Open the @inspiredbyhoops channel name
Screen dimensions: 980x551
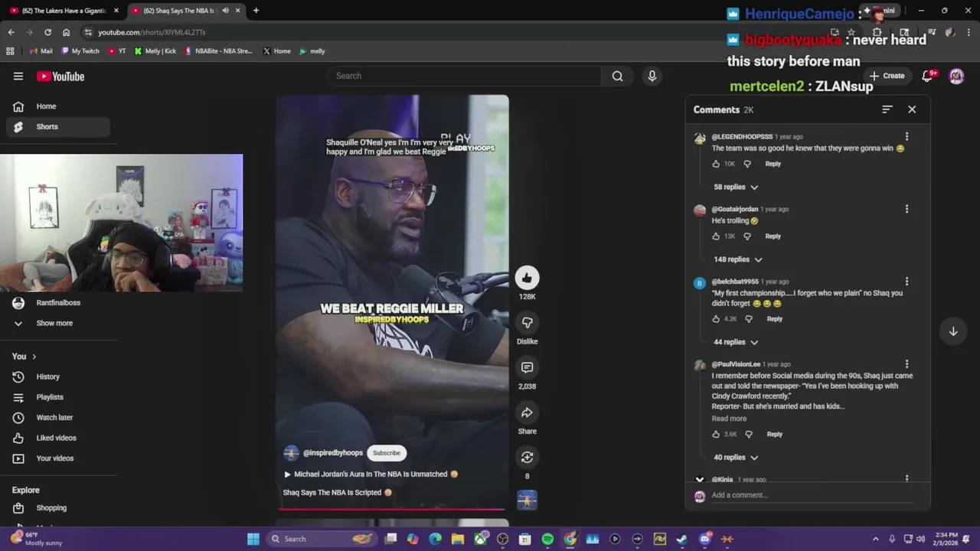[x=333, y=453]
